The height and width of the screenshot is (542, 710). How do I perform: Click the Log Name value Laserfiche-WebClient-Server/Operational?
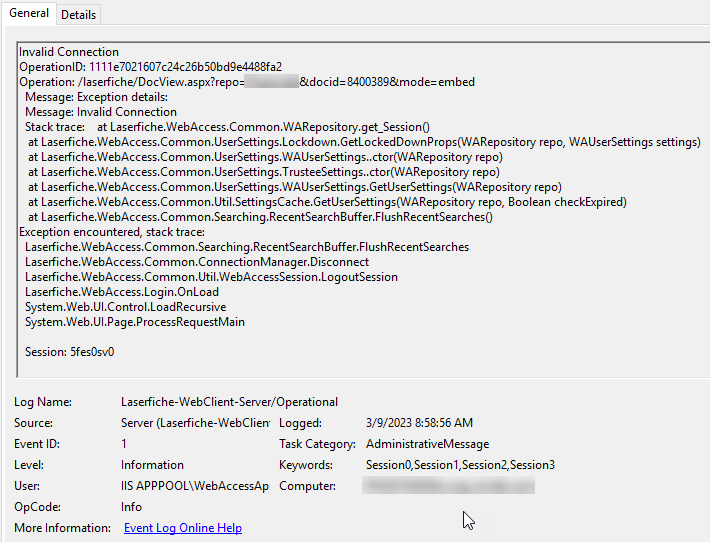[229, 402]
